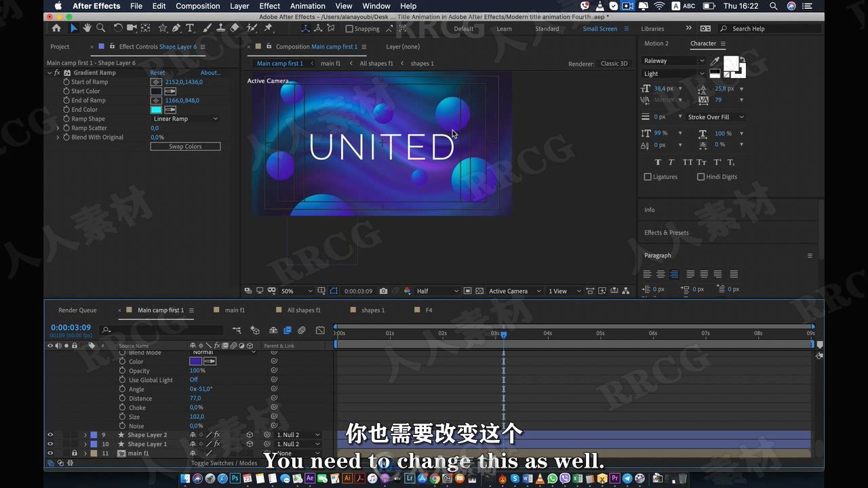Click the Swap Colors button

185,146
